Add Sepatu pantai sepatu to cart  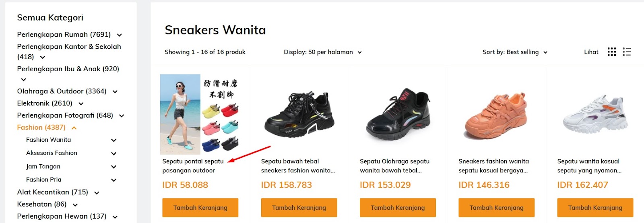pyautogui.click(x=200, y=208)
